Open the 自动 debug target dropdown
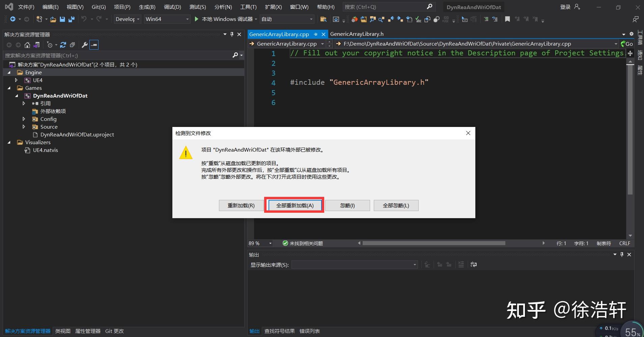The width and height of the screenshot is (644, 337). 287,19
